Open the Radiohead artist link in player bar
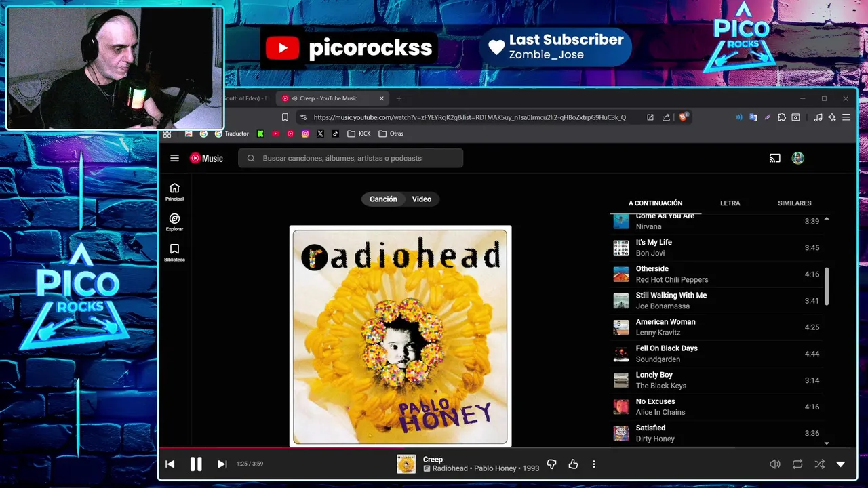This screenshot has width=868, height=488. (x=450, y=468)
